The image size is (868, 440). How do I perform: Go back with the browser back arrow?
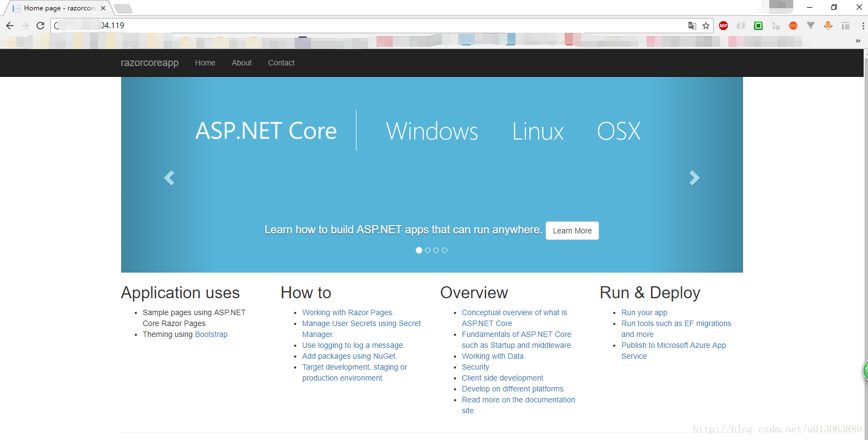click(x=10, y=26)
